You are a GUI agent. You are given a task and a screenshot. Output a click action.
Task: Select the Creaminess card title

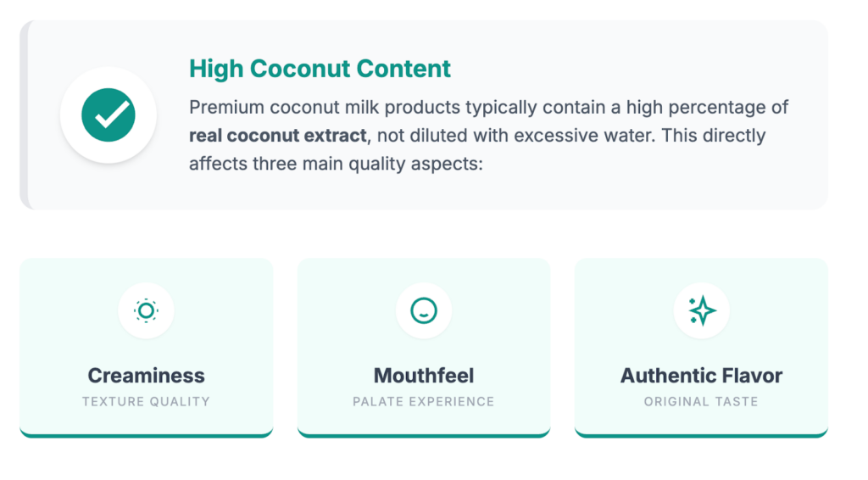click(146, 376)
